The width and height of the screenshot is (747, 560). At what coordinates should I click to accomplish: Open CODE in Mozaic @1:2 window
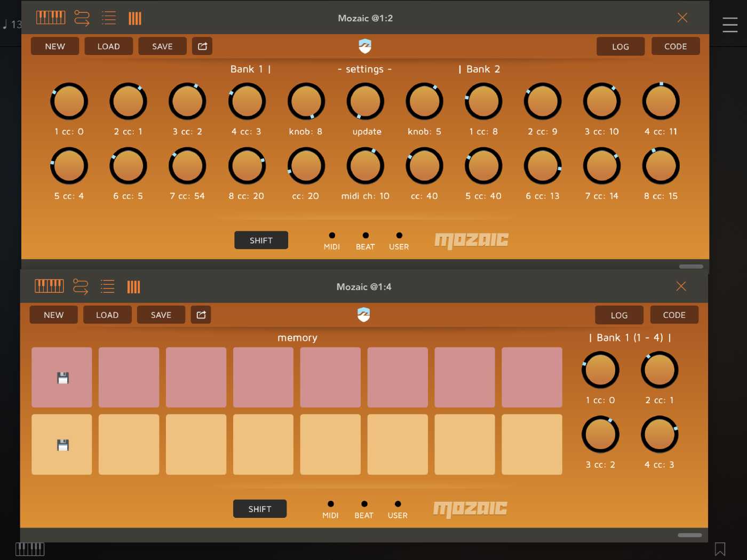(676, 46)
